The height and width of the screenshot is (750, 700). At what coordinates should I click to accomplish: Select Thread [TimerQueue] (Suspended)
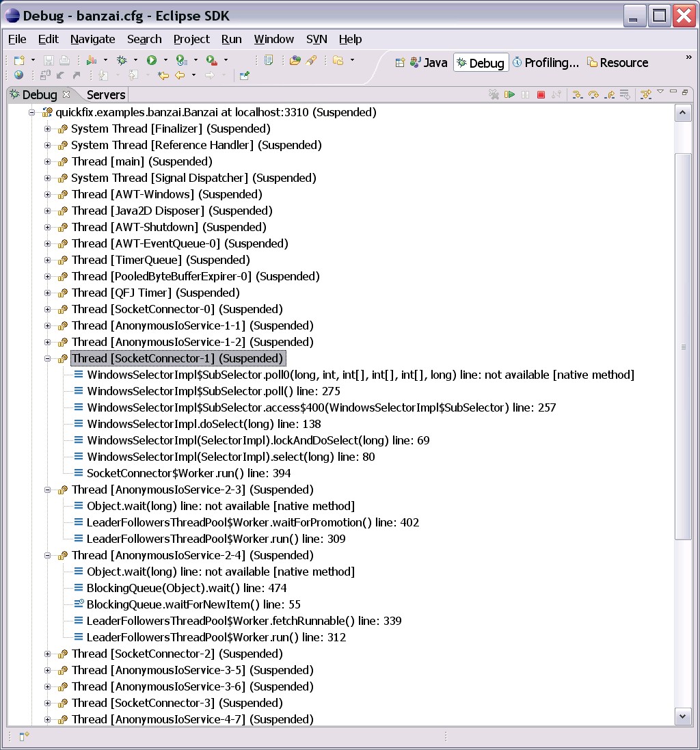(161, 260)
